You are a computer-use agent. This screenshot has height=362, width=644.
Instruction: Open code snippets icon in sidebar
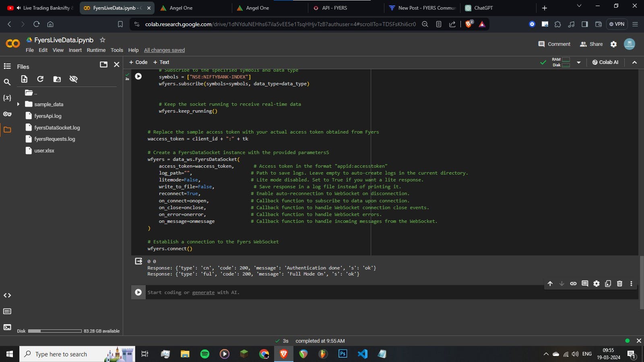point(7,296)
